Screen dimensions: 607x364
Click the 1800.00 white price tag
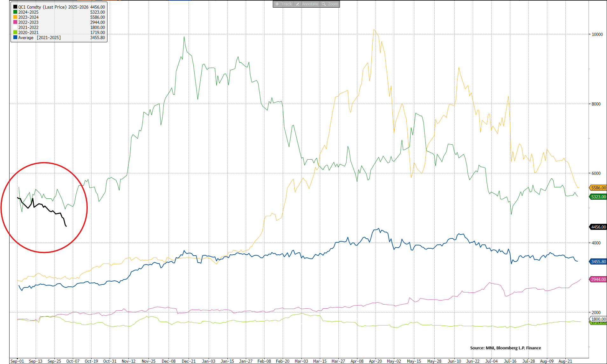[598, 319]
